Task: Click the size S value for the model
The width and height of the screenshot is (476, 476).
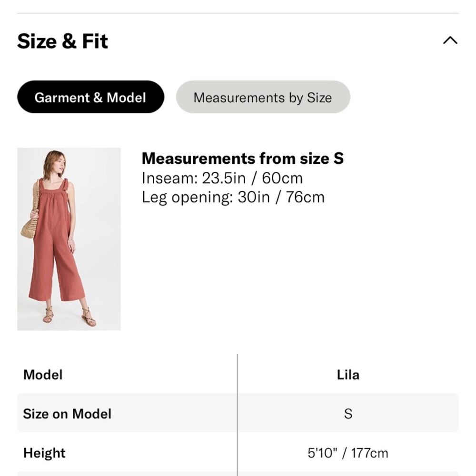Action: [x=349, y=414]
